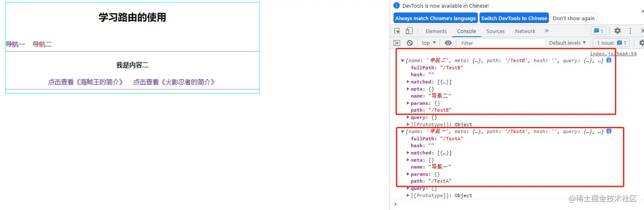Image resolution: width=644 pixels, height=210 pixels.
Task: Expand matched array in the /TestA object
Action: pos(408,153)
